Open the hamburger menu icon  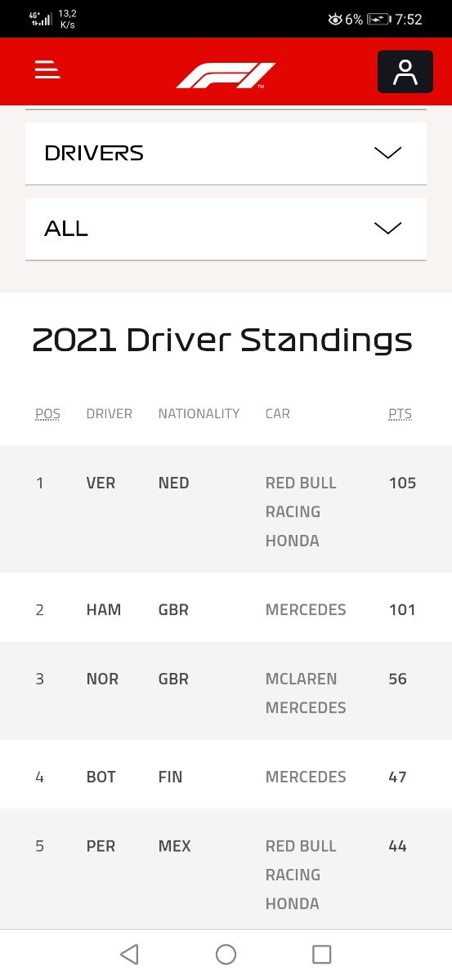(47, 70)
